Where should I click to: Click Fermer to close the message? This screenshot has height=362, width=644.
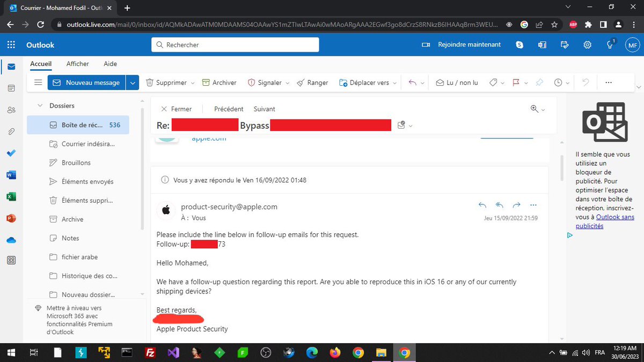tap(176, 109)
